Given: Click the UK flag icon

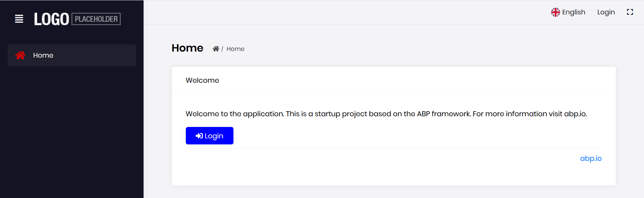Looking at the screenshot, I should (x=555, y=12).
